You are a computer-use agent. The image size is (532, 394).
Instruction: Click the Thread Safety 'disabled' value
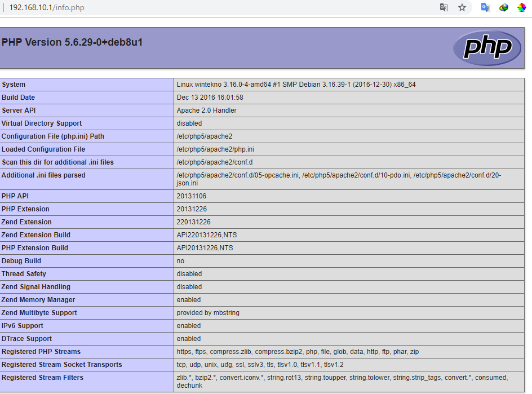(189, 274)
